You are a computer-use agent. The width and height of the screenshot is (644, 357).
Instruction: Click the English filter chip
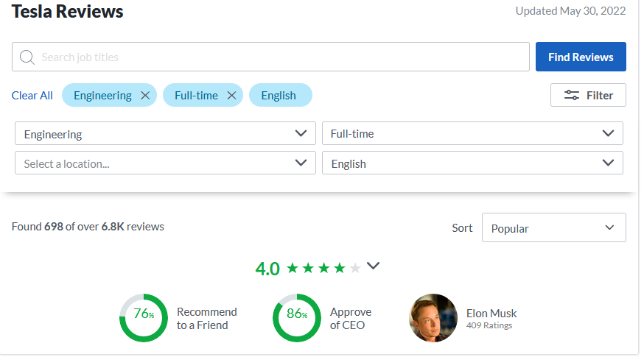point(280,95)
